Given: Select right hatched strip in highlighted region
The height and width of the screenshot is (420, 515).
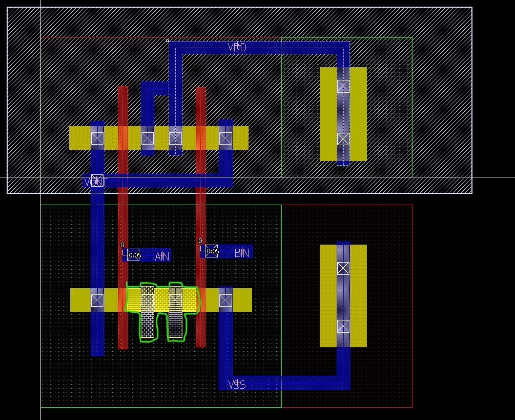Looking at the screenshot, I should click(175, 312).
